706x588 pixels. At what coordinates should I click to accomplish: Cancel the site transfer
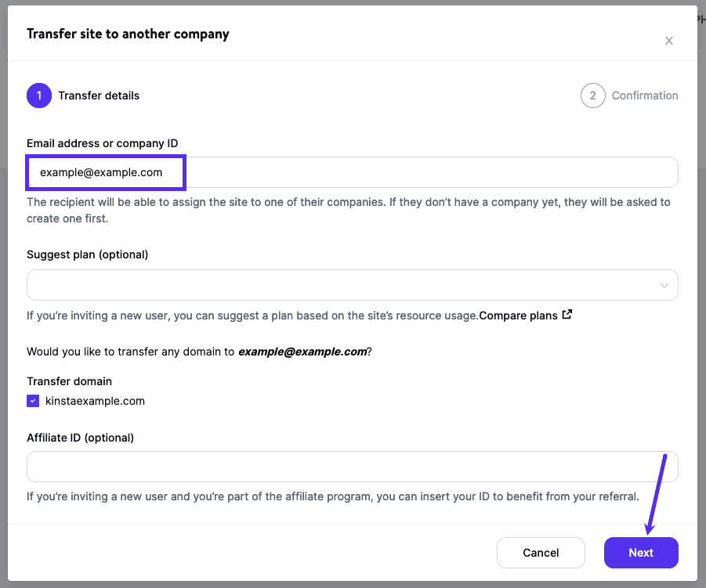click(x=541, y=553)
